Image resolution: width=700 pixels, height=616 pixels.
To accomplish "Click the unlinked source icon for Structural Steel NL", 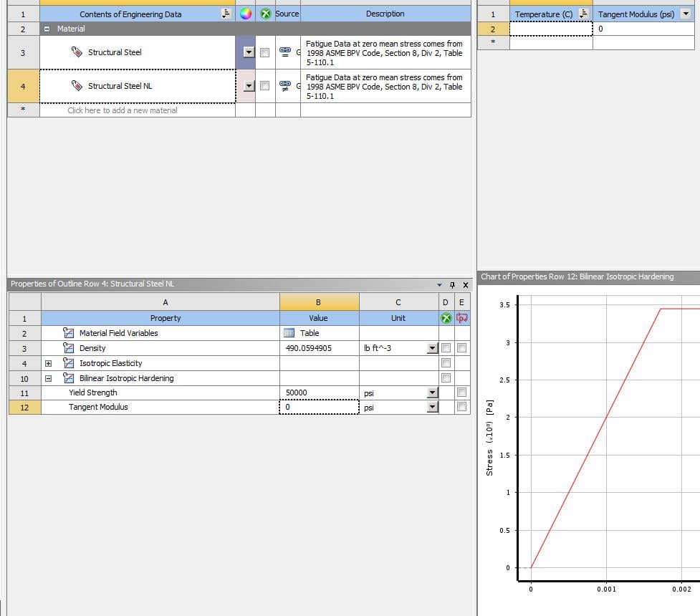I will point(285,86).
